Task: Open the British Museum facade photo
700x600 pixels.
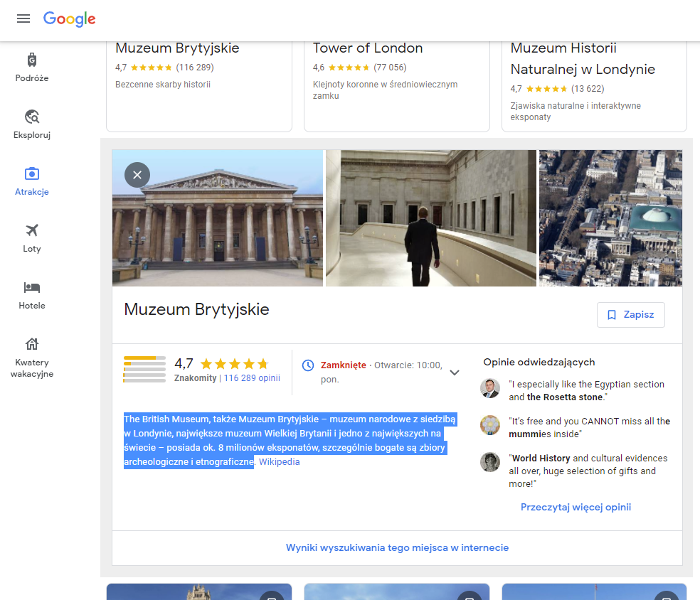Action: coord(218,218)
